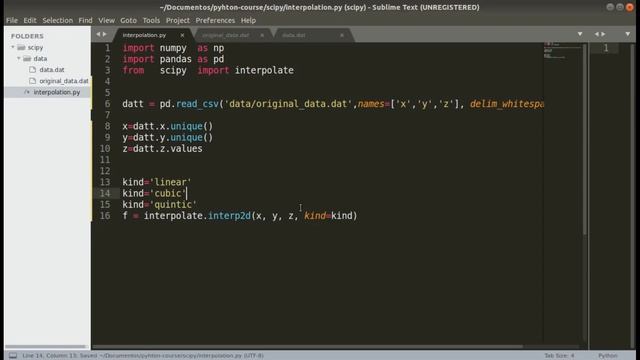This screenshot has width=640, height=360.
Task: Change Tab Size setting in status bar
Action: click(559, 356)
